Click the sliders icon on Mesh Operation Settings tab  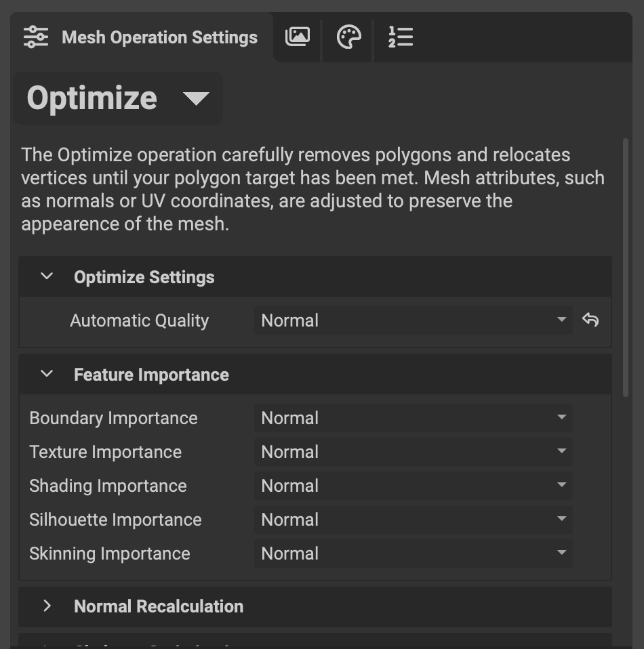pyautogui.click(x=35, y=37)
